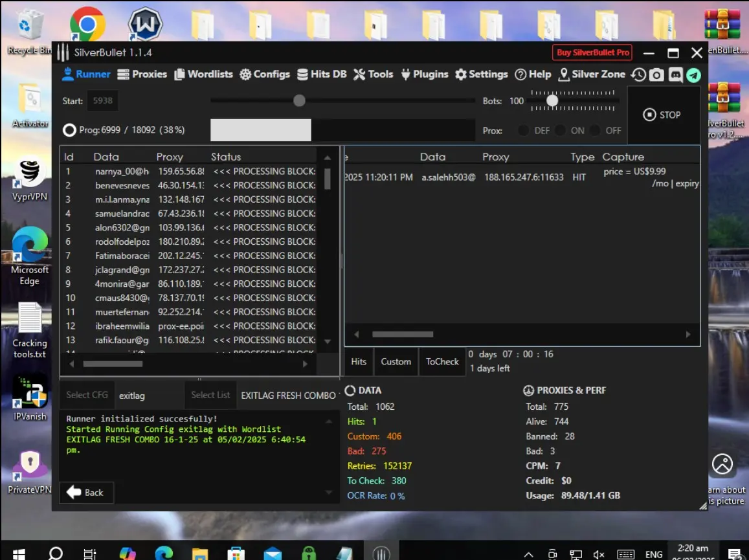Click the progress bar
The height and width of the screenshot is (560, 749).
pos(342,130)
